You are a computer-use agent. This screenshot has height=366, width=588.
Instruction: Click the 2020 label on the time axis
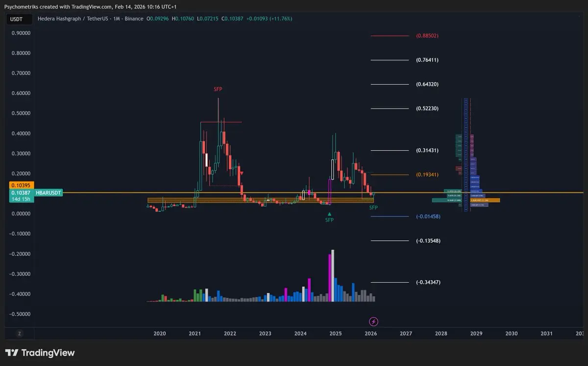pos(160,334)
